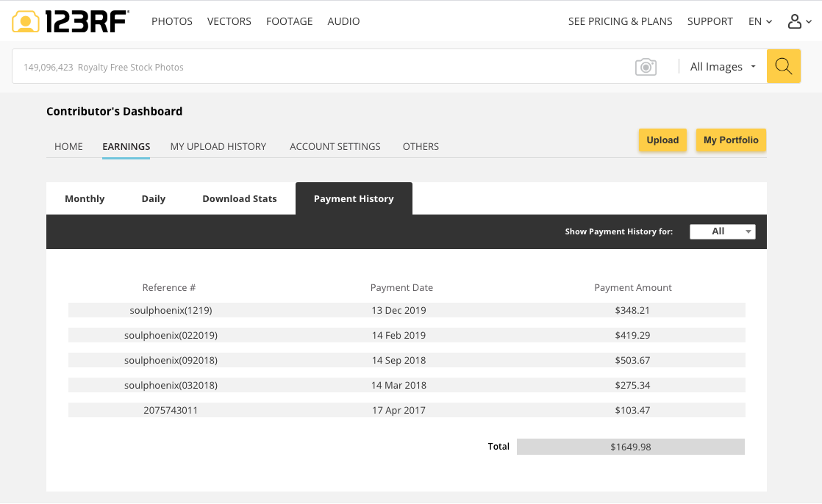
Task: Click payment amount $348.21
Action: [x=632, y=310]
